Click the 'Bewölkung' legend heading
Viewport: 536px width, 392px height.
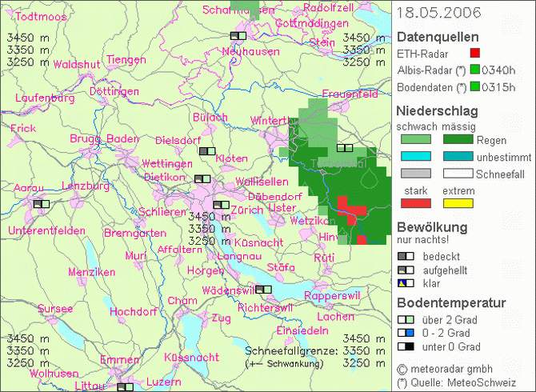[x=432, y=227]
